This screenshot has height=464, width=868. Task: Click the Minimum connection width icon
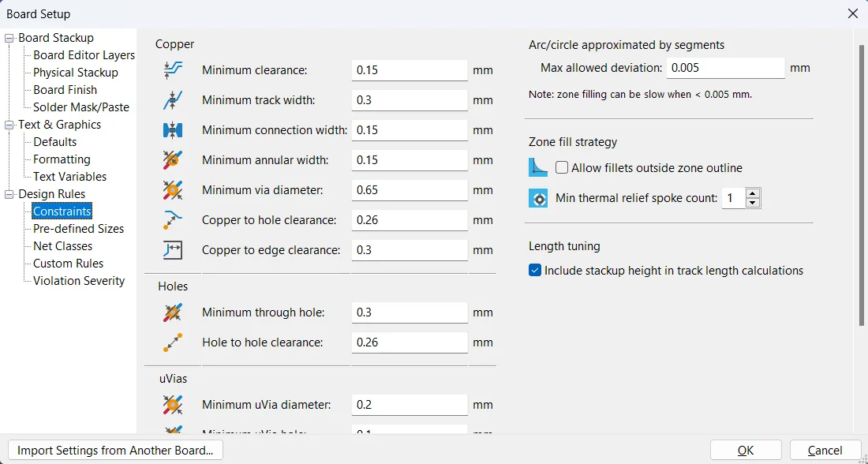[173, 130]
